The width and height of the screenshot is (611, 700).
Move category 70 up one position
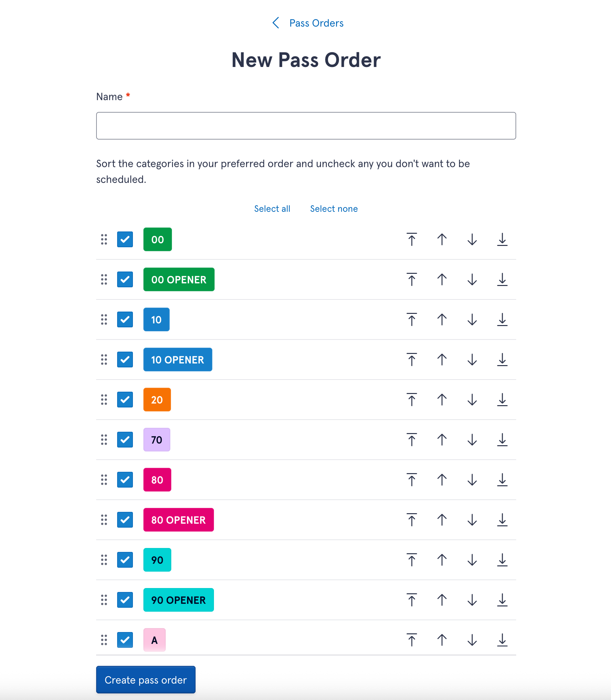point(442,440)
